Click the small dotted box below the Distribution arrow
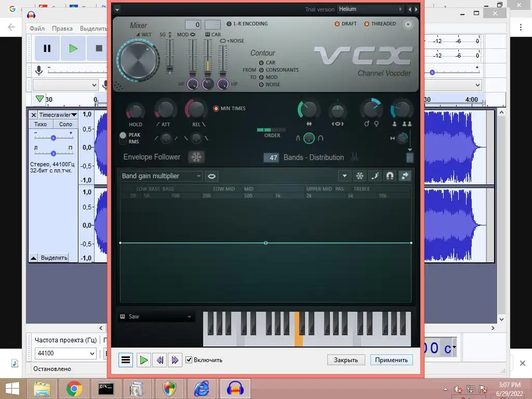The width and height of the screenshot is (532, 399). pos(409,157)
